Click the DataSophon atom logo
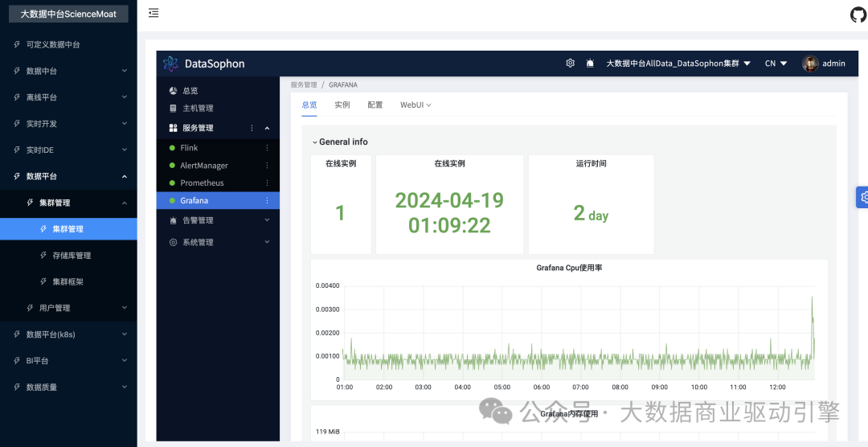The height and width of the screenshot is (447, 868). click(170, 64)
